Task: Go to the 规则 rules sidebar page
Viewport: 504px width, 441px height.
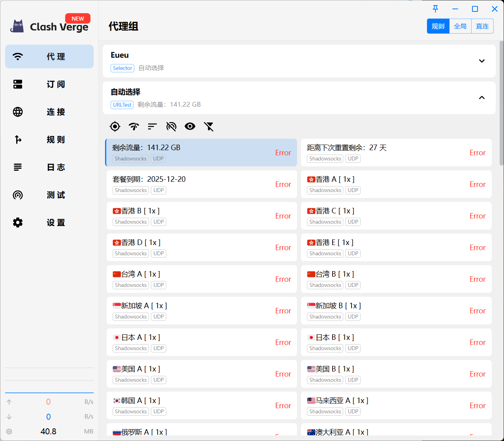Action: click(49, 139)
